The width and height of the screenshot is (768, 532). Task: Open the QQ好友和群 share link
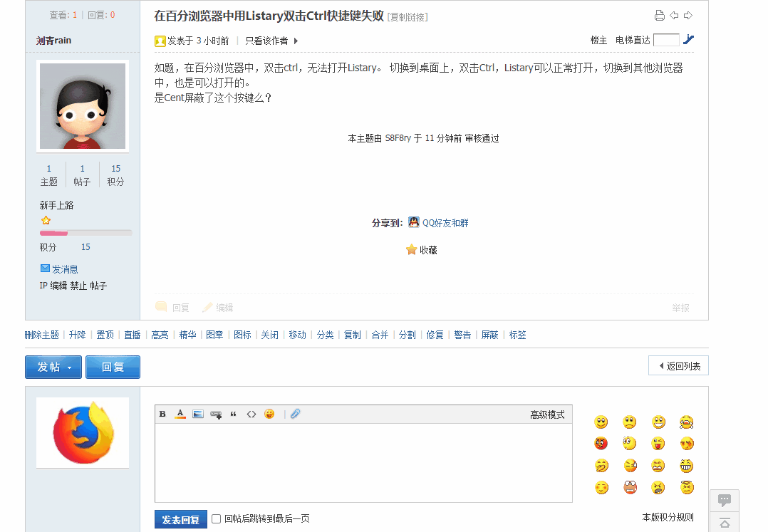click(x=445, y=223)
